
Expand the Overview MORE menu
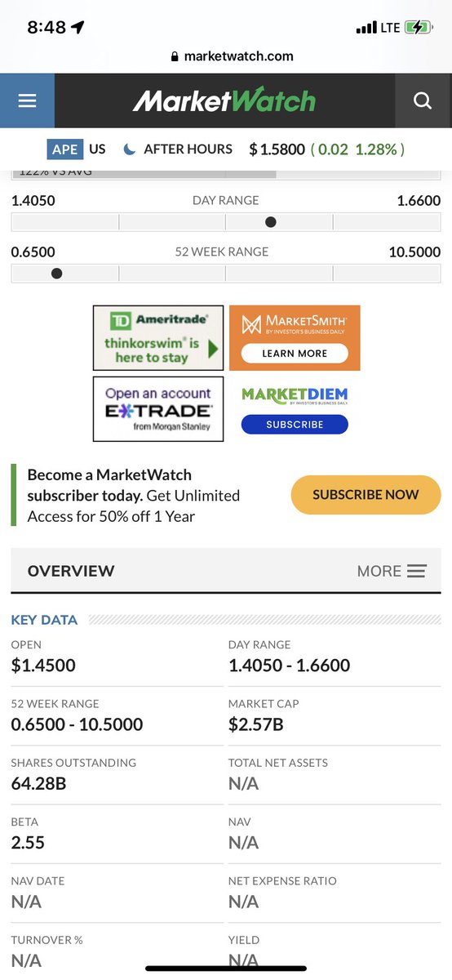coord(392,571)
